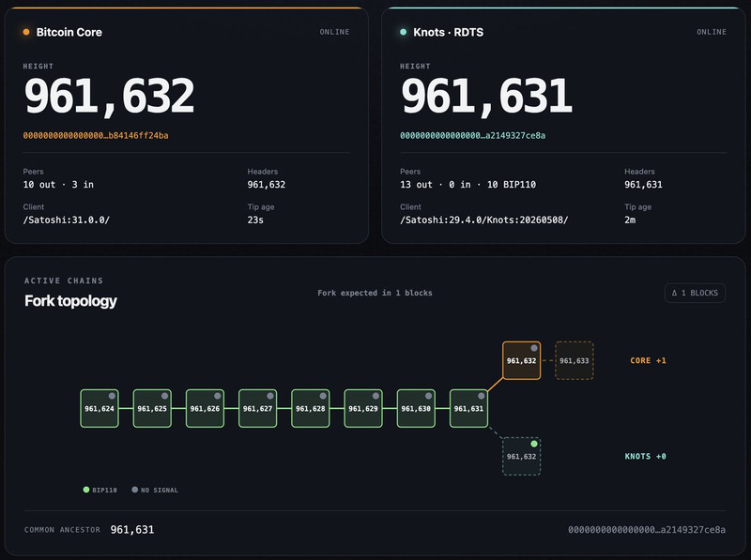Select block 961,628 in fork topology
The image size is (751, 560).
(311, 408)
